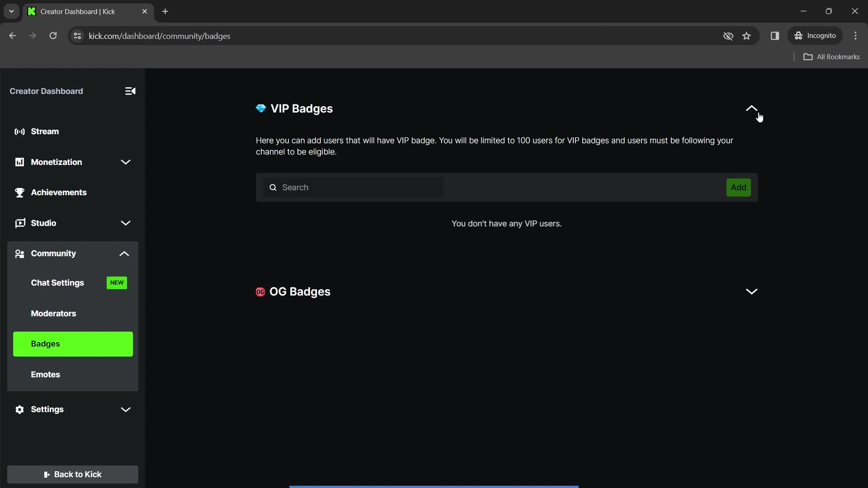The width and height of the screenshot is (868, 488).
Task: Toggle the Settings section expand
Action: click(125, 409)
